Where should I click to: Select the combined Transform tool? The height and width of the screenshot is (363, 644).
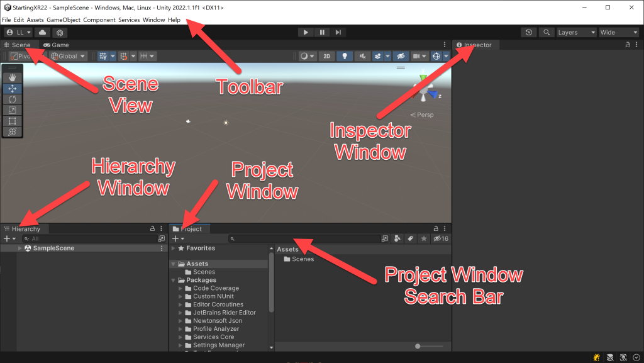click(13, 132)
